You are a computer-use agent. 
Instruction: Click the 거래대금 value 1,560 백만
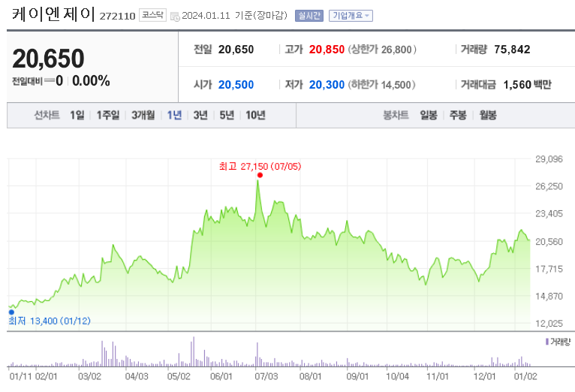click(x=527, y=85)
